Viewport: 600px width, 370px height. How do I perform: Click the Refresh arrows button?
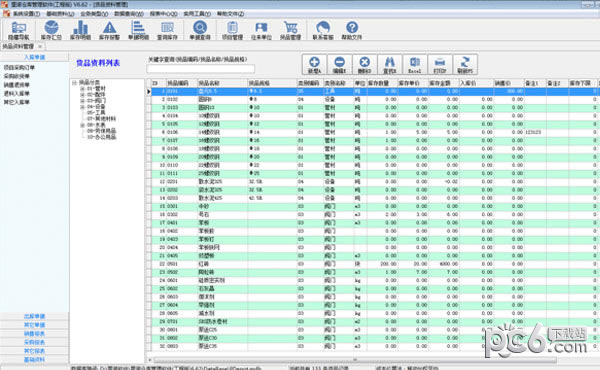[x=465, y=64]
